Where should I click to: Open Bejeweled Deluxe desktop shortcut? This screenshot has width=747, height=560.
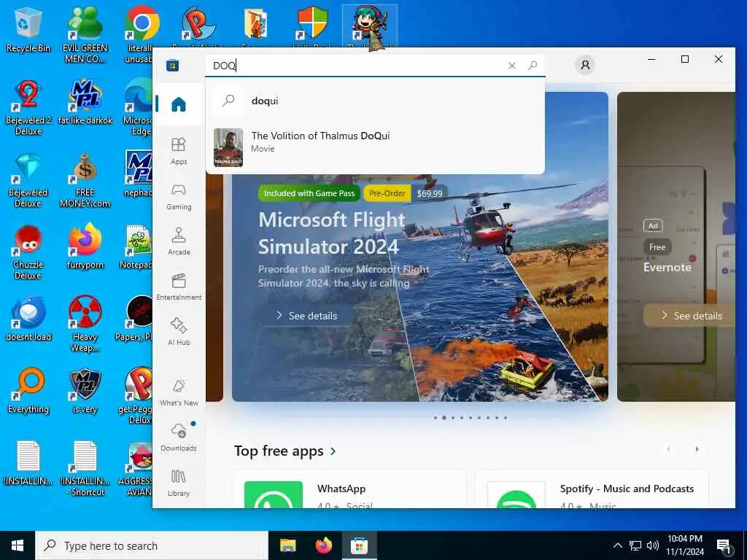pos(28,180)
